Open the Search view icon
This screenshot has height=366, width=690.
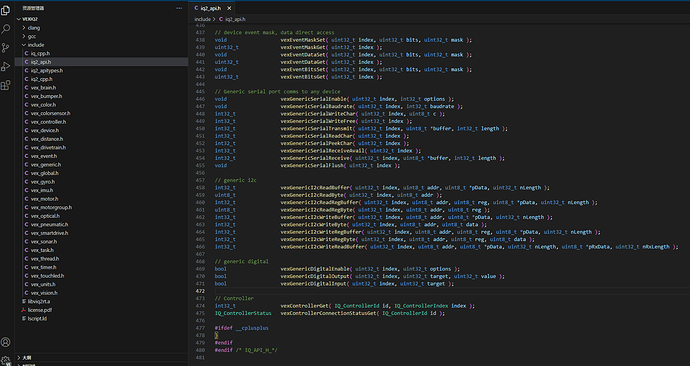tap(6, 29)
